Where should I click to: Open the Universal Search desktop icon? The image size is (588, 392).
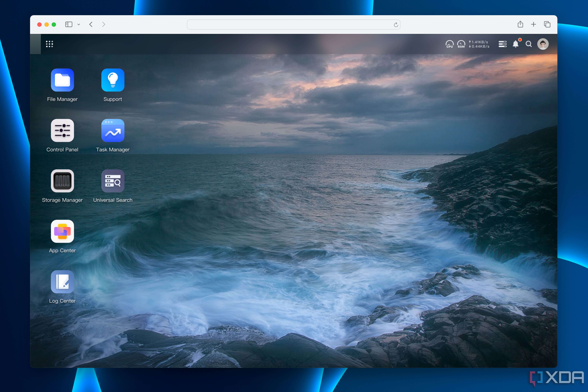tap(113, 181)
